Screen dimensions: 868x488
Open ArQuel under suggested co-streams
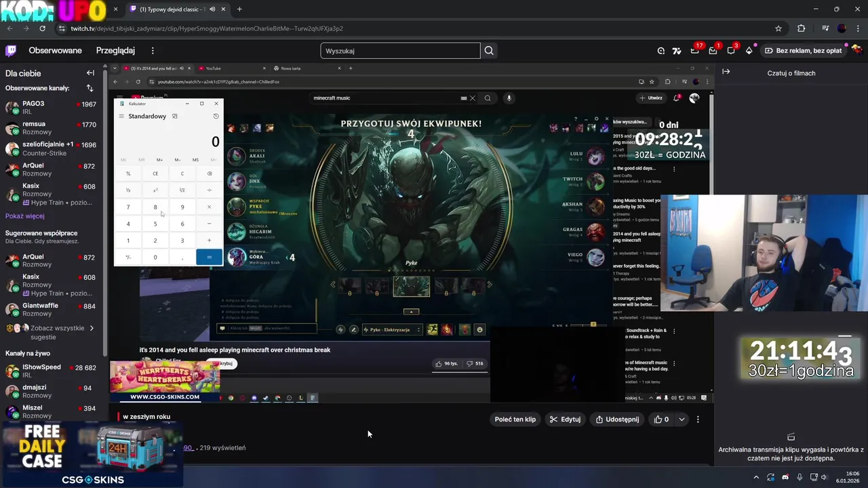51,261
